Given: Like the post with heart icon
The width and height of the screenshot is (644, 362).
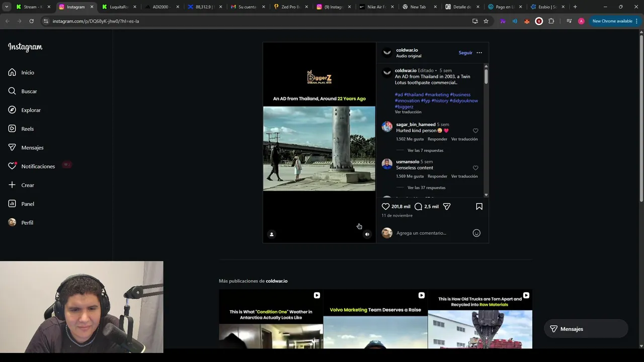Looking at the screenshot, I should tap(385, 207).
